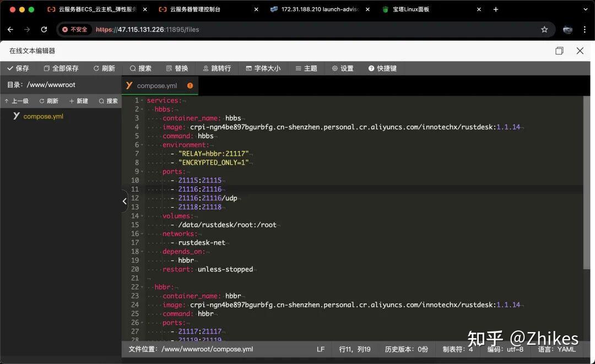Change encoding from utf-8 in status bar
Image resolution: width=595 pixels, height=364 pixels.
(505, 349)
